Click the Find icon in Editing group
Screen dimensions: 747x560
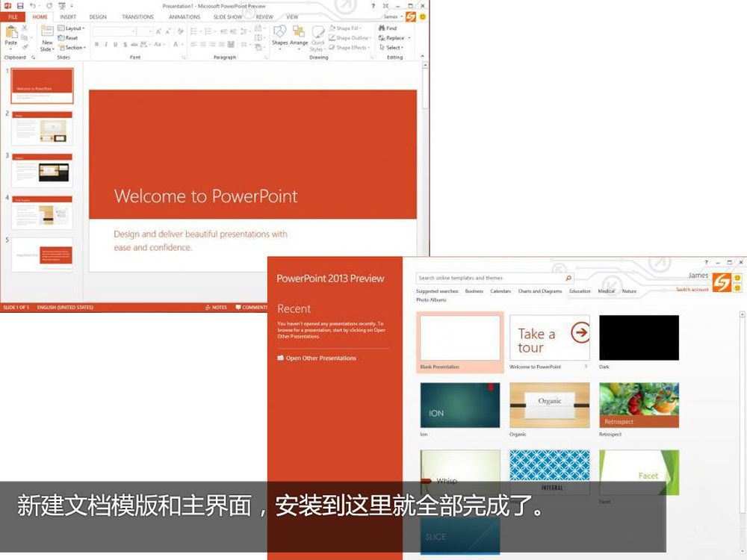[387, 28]
